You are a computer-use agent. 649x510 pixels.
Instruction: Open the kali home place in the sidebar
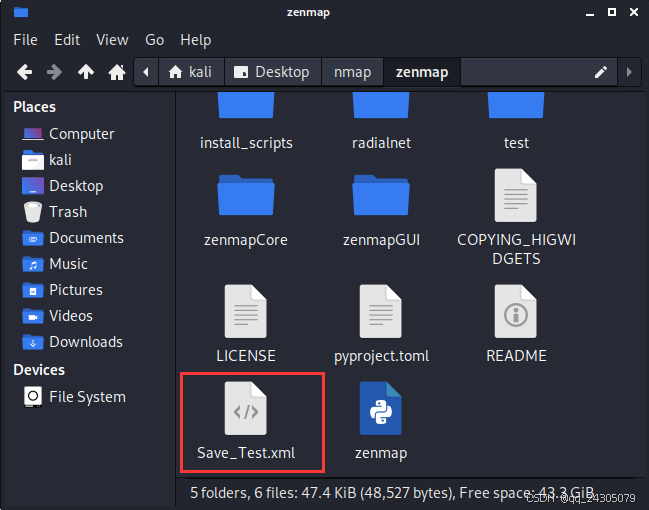pos(47,160)
